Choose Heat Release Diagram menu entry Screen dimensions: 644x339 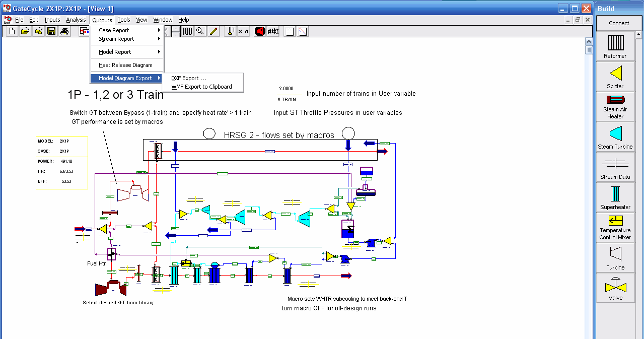pyautogui.click(x=127, y=65)
